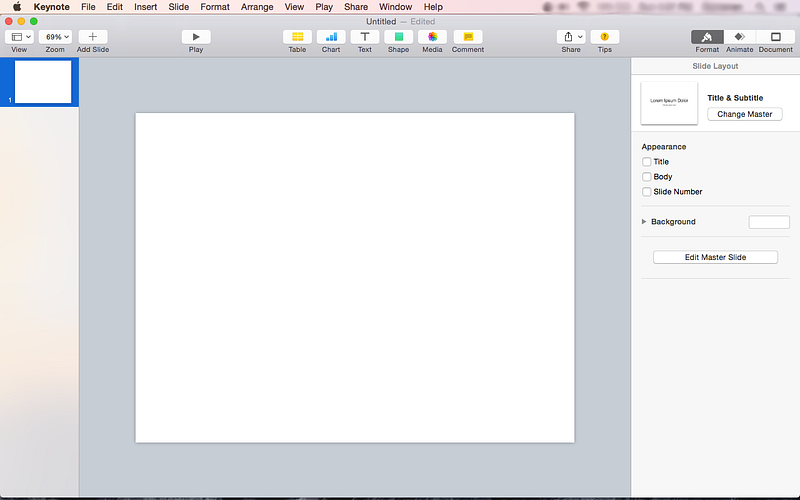Click the Change Master button
Image resolution: width=800 pixels, height=500 pixels.
(x=744, y=114)
